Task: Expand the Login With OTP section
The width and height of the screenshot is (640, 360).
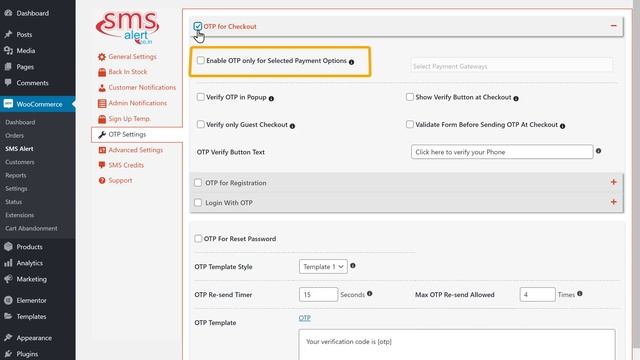Action: pos(613,202)
